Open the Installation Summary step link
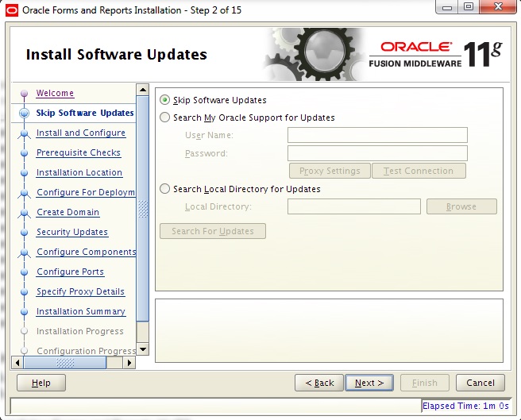Screen dimensions: 521x420 (x=80, y=312)
